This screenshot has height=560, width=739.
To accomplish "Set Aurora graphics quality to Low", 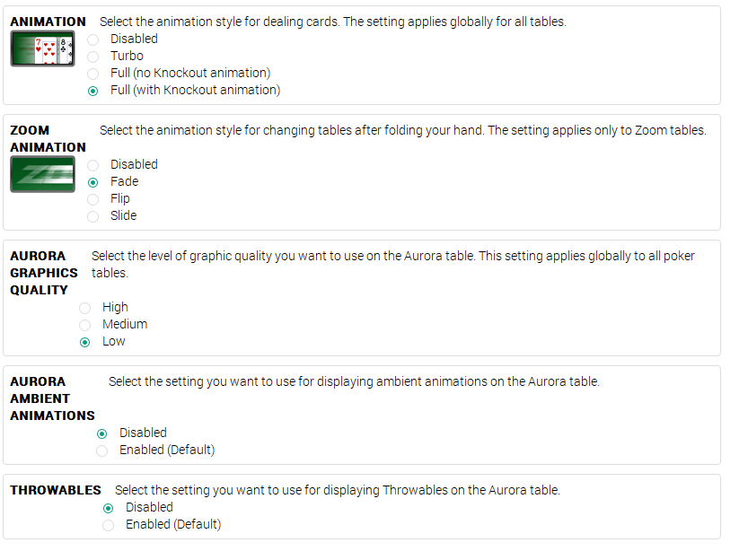I will 84,343.
